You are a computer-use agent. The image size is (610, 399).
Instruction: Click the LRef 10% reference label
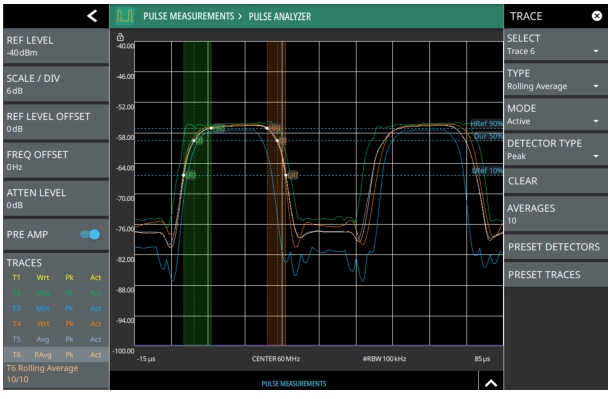(487, 170)
